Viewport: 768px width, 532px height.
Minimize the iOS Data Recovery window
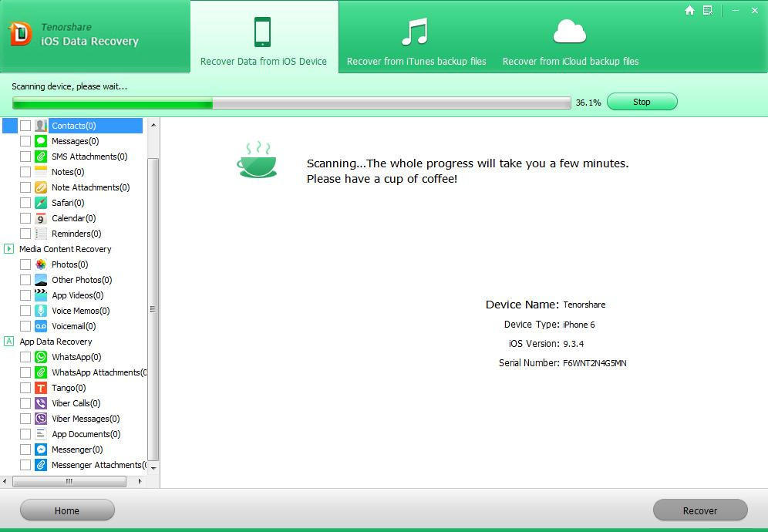735,10
